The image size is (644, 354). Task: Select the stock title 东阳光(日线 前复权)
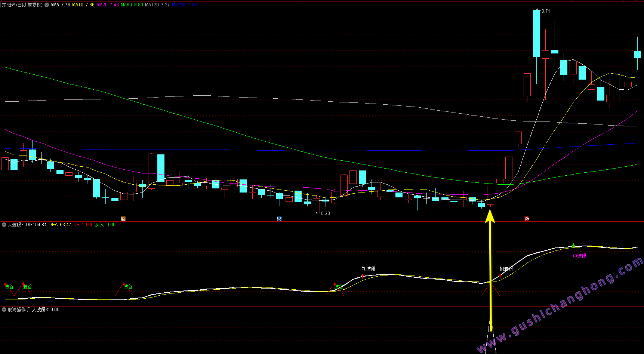pyautogui.click(x=22, y=5)
